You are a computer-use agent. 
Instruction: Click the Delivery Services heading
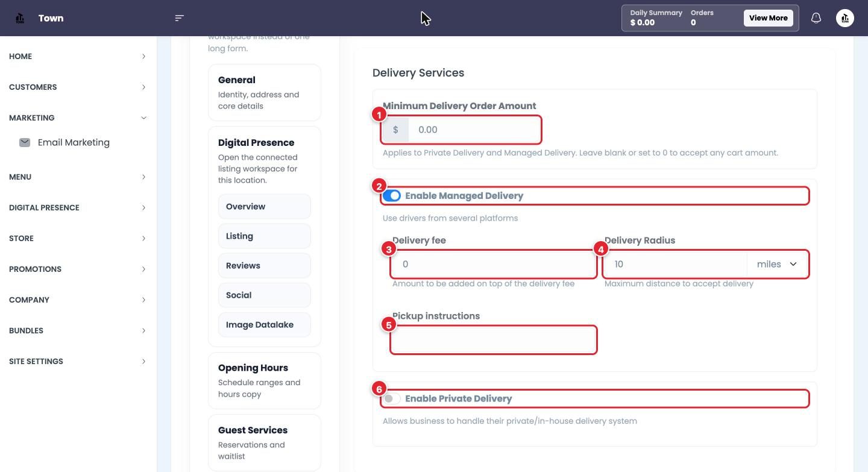(x=418, y=73)
